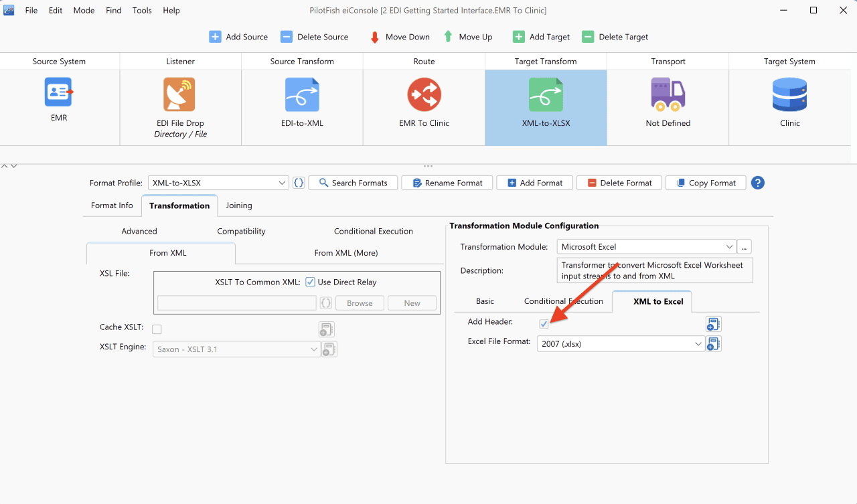Viewport: 857px width, 504px height.
Task: Click the Browse button for XSL file
Action: tap(360, 303)
